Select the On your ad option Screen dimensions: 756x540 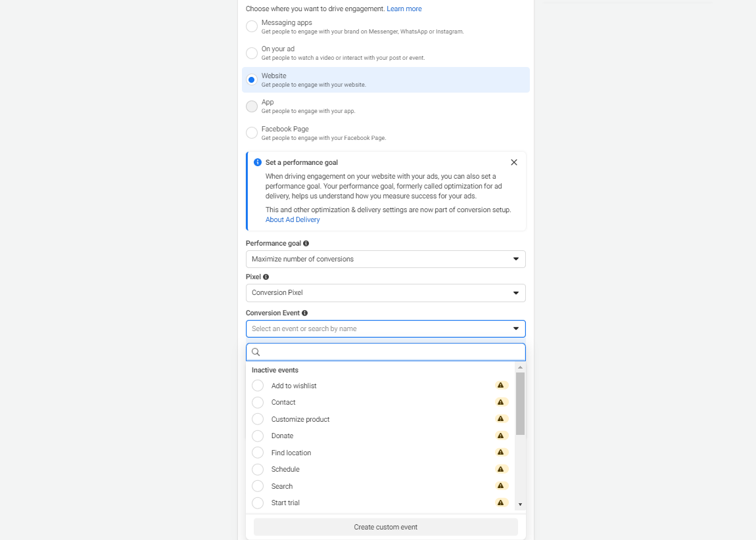252,53
